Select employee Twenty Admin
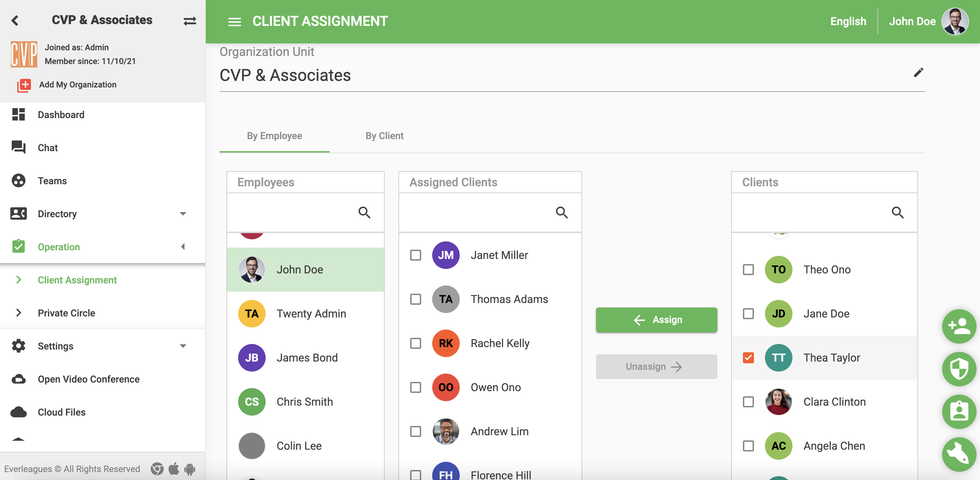 point(305,314)
